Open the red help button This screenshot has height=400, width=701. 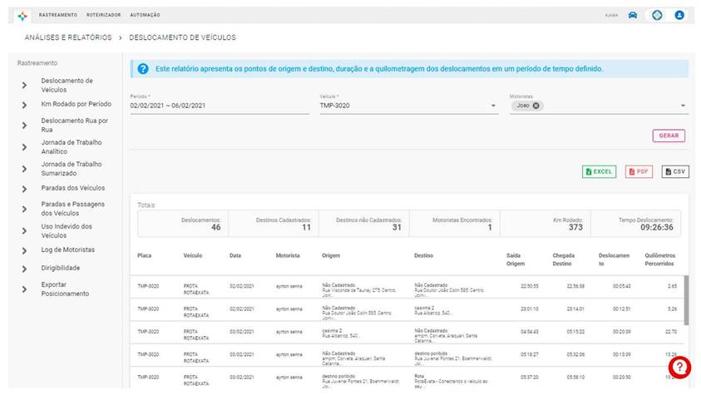pos(679,367)
